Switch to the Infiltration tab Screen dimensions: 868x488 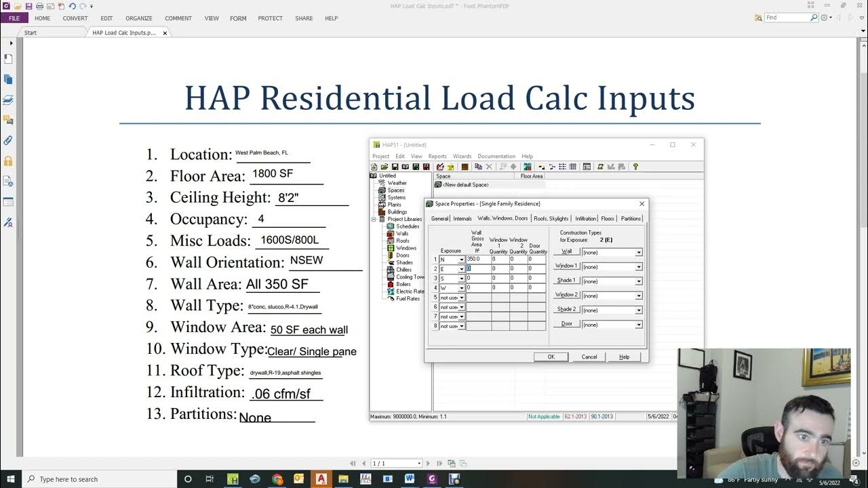pyautogui.click(x=586, y=218)
